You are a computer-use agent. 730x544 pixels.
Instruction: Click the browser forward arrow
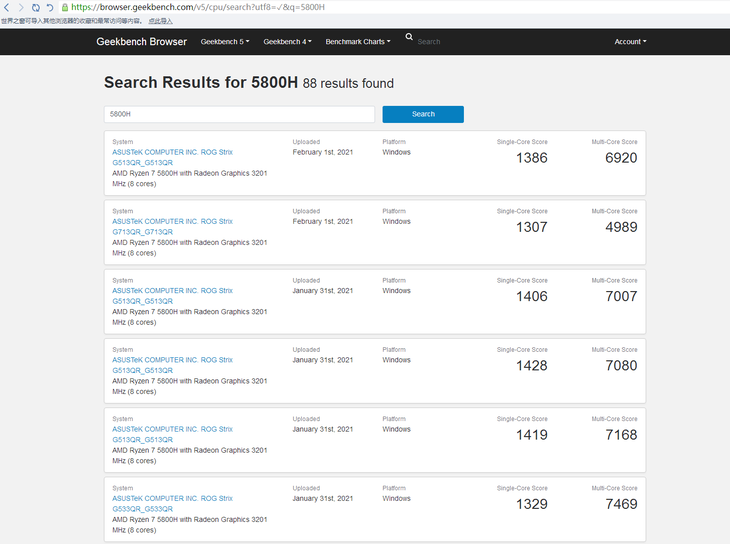21,7
